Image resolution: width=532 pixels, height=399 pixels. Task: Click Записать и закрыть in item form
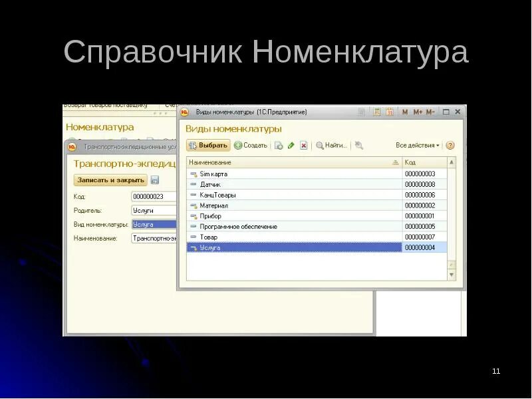point(110,180)
